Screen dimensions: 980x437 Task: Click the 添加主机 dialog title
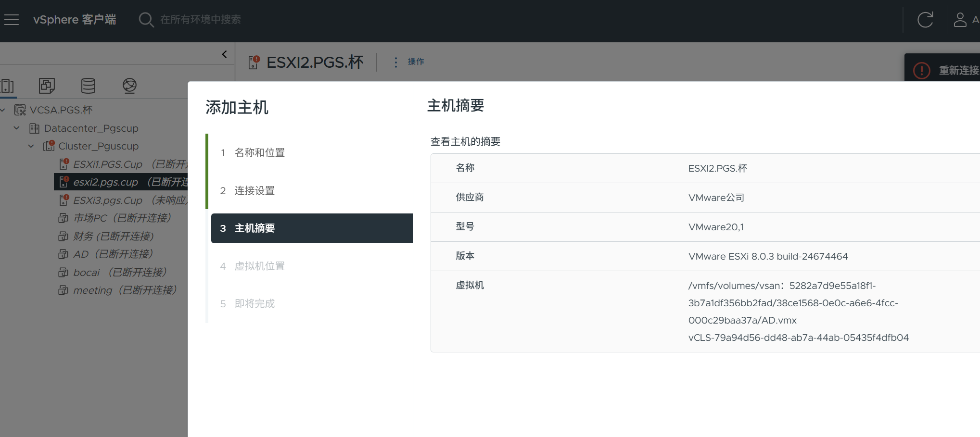coord(237,107)
